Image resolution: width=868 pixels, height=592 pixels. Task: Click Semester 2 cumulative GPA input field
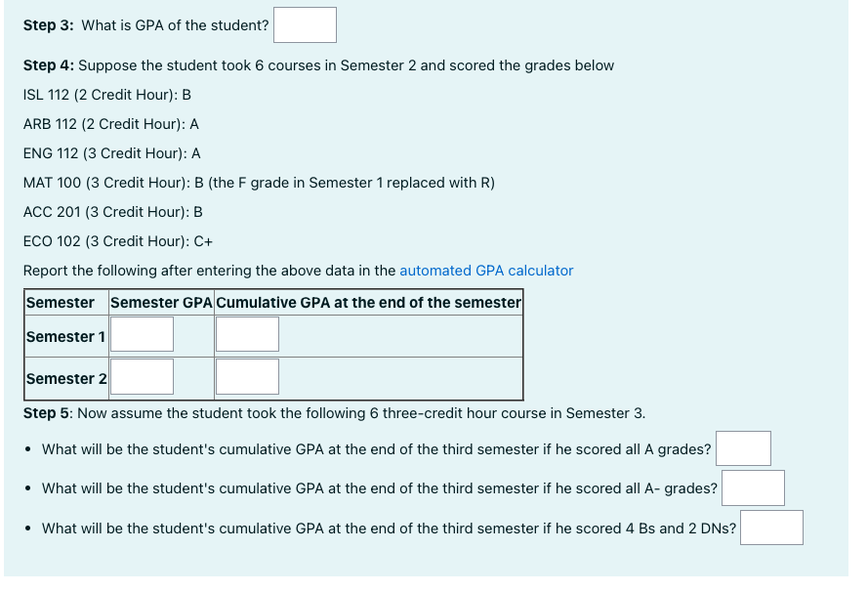[x=246, y=376]
